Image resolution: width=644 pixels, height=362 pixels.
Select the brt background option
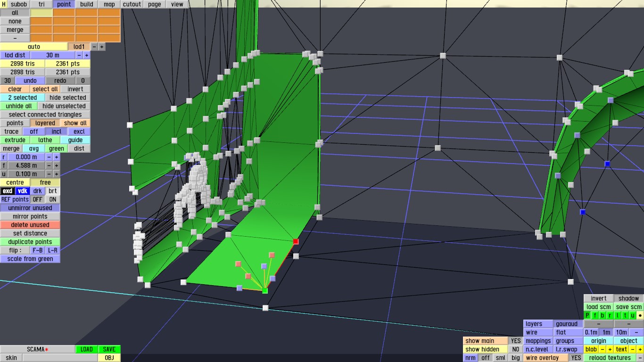[52, 191]
